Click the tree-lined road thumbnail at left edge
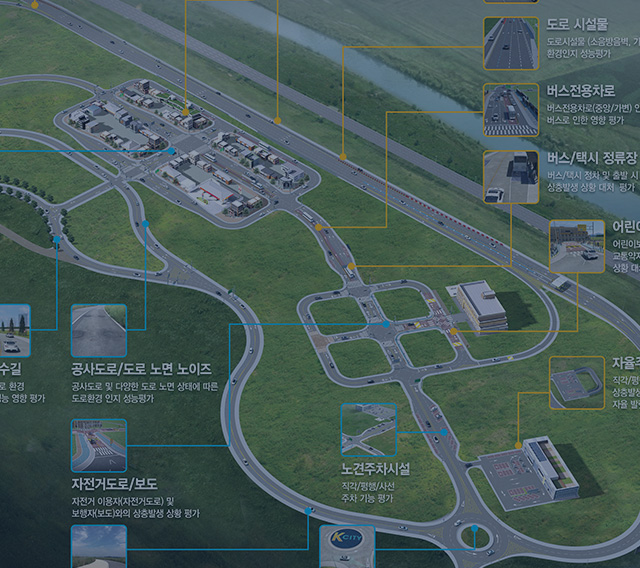 coord(14,330)
